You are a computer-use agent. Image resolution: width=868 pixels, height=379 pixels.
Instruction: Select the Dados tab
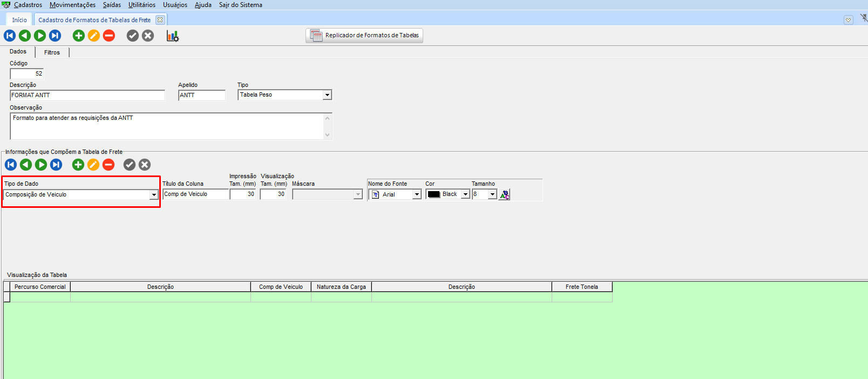click(x=18, y=51)
